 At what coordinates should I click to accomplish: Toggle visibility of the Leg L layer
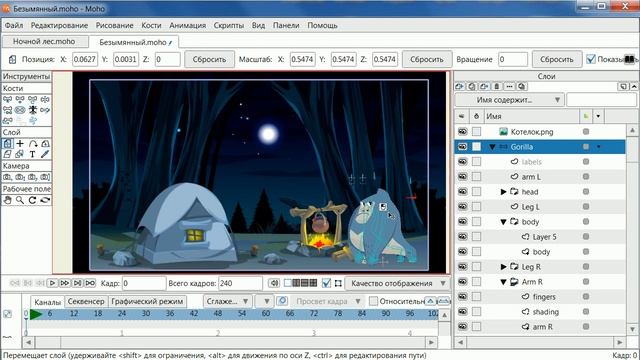click(x=462, y=207)
